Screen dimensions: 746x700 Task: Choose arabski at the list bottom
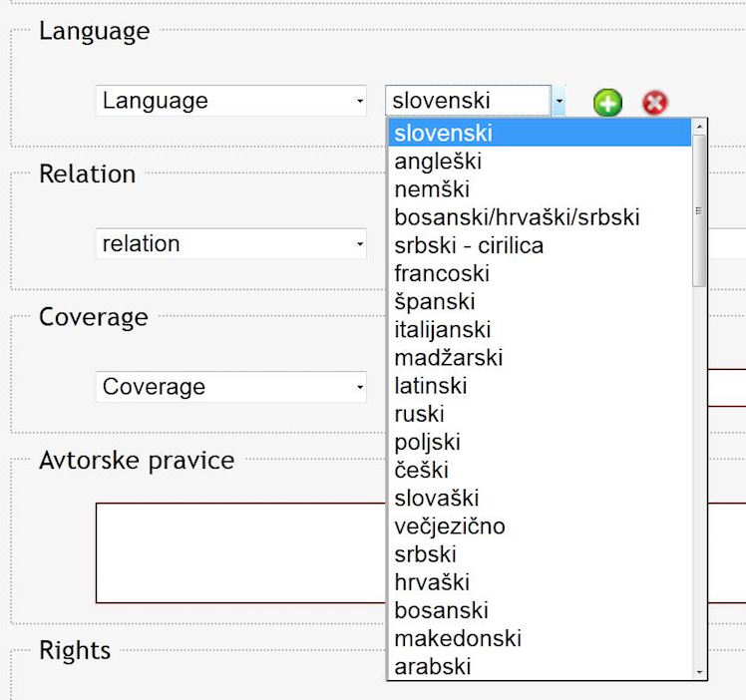tap(433, 666)
